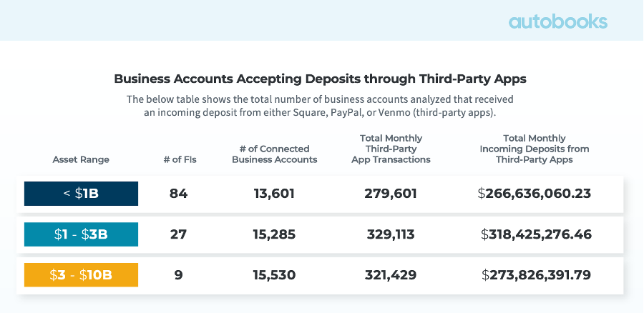Click # of Connected Business Accounts header

tap(274, 154)
